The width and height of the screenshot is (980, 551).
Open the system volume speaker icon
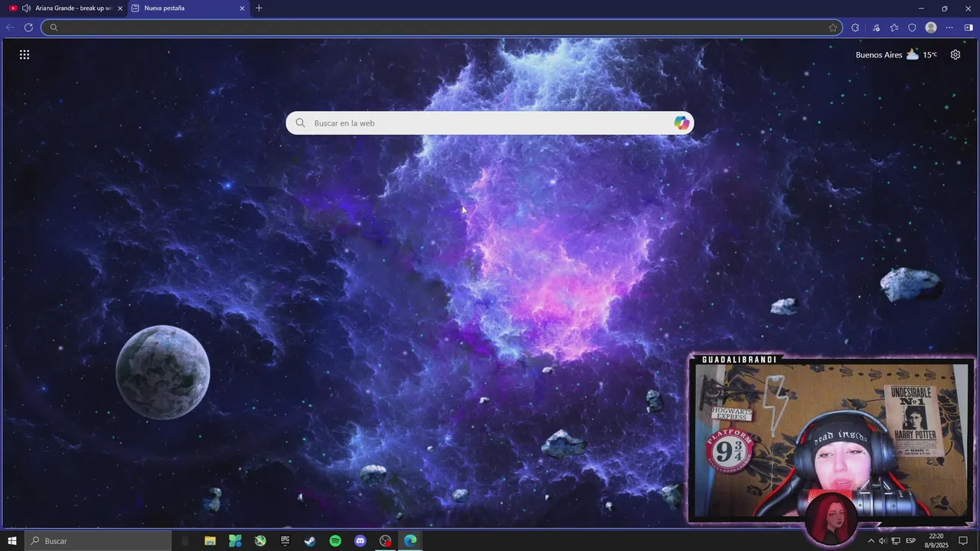(882, 541)
